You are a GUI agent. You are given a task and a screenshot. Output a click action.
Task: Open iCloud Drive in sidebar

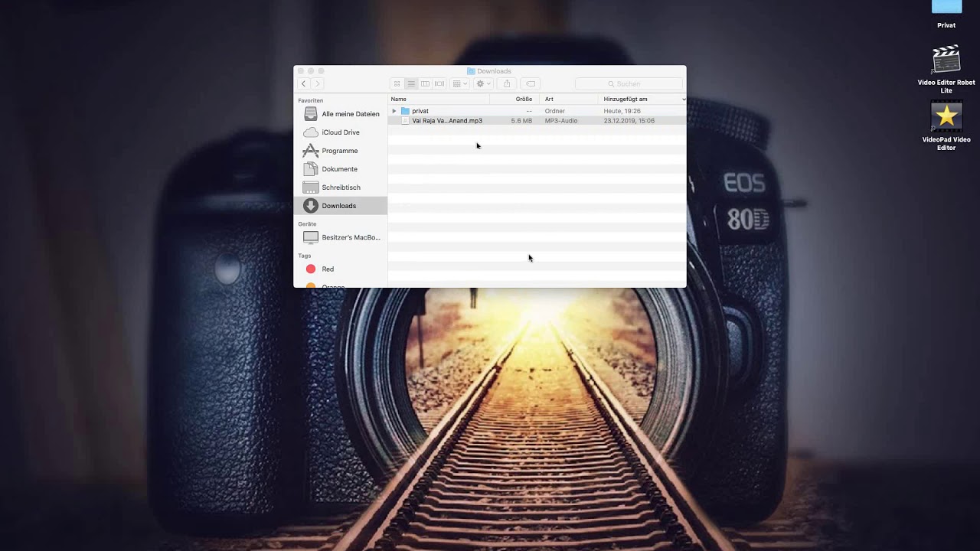point(341,132)
